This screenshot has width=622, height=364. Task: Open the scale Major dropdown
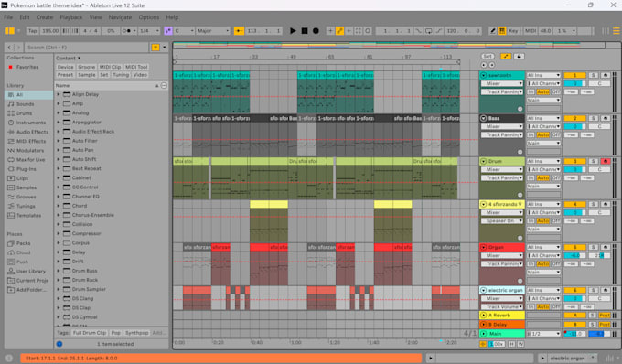(213, 30)
